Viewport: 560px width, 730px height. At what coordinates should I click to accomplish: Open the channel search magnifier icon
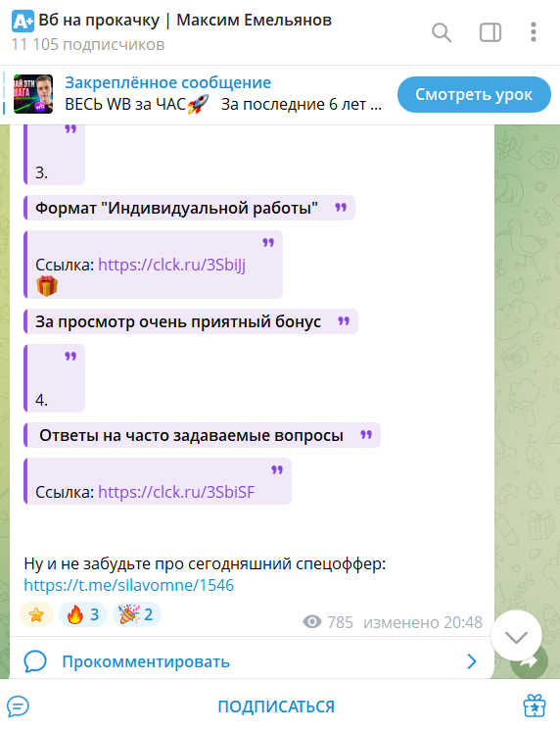pos(441,32)
